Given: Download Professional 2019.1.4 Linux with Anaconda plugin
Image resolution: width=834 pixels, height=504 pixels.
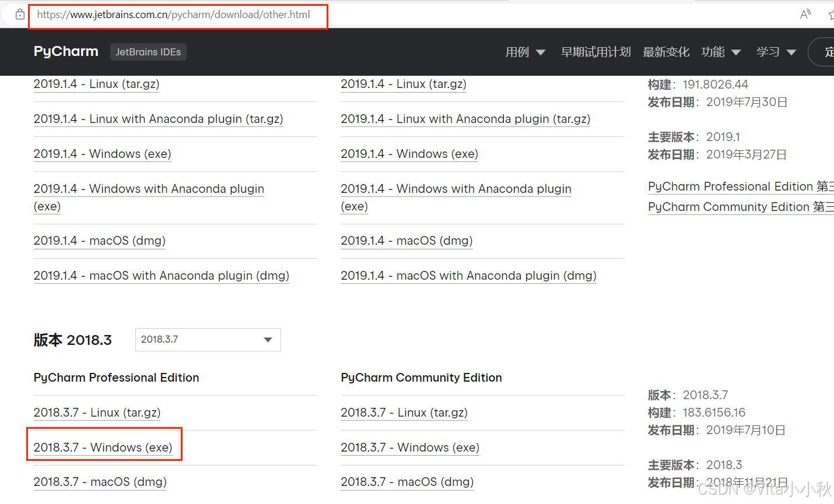Looking at the screenshot, I should click(x=158, y=119).
